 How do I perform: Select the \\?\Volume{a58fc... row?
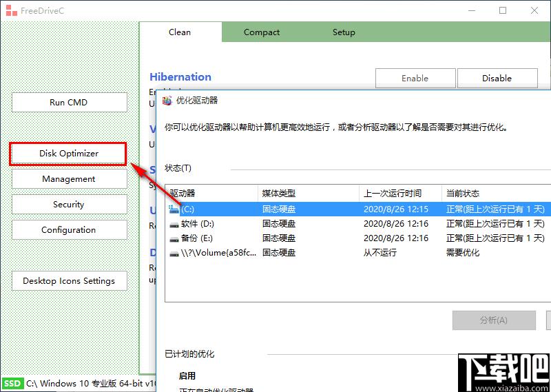coord(357,252)
